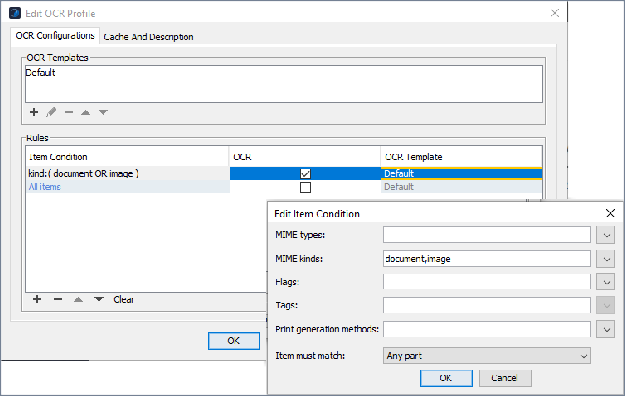Open MIME types dropdown arrow
The height and width of the screenshot is (396, 625).
point(606,235)
